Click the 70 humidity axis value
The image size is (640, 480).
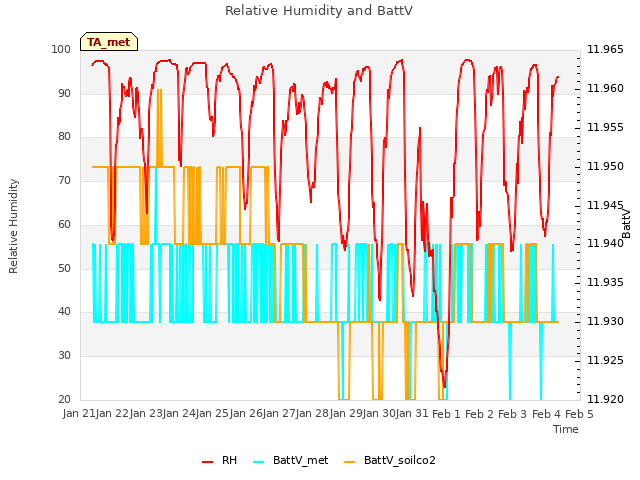click(64, 180)
